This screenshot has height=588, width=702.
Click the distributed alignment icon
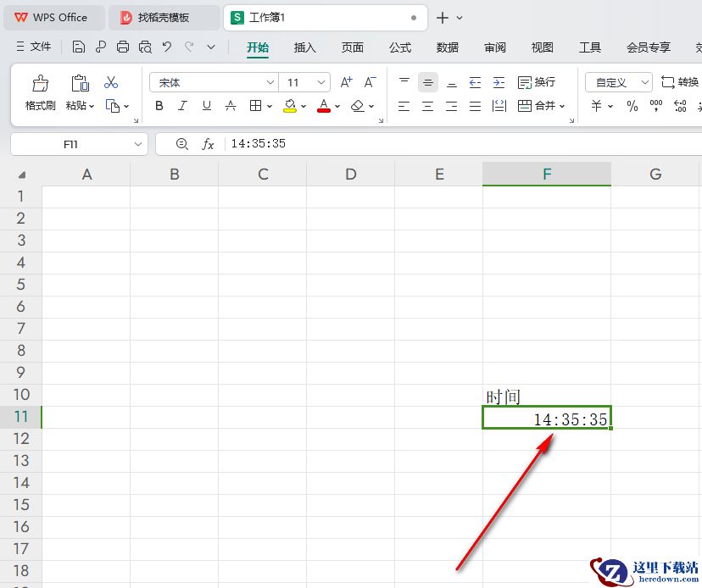coord(499,106)
